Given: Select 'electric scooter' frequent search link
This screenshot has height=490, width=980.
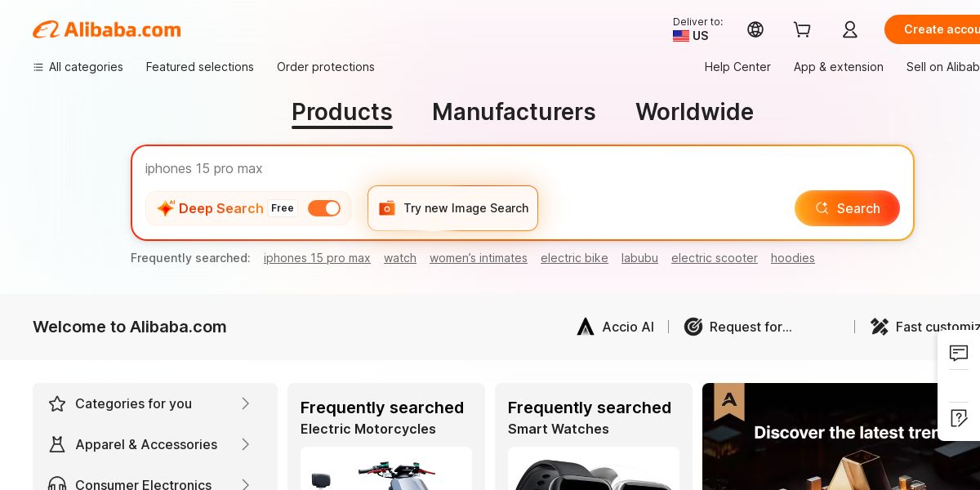Looking at the screenshot, I should 715,258.
